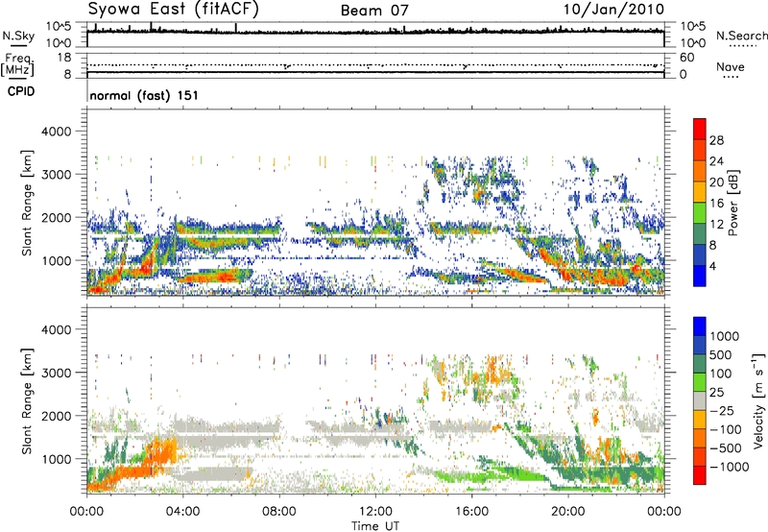Click the '20:00' time tick label

(567, 512)
